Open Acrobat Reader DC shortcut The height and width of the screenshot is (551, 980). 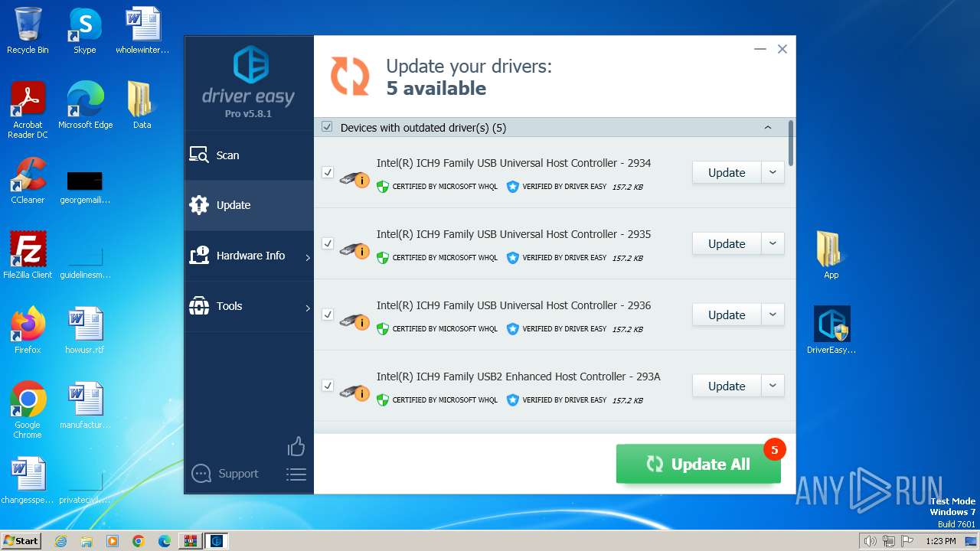tap(28, 111)
